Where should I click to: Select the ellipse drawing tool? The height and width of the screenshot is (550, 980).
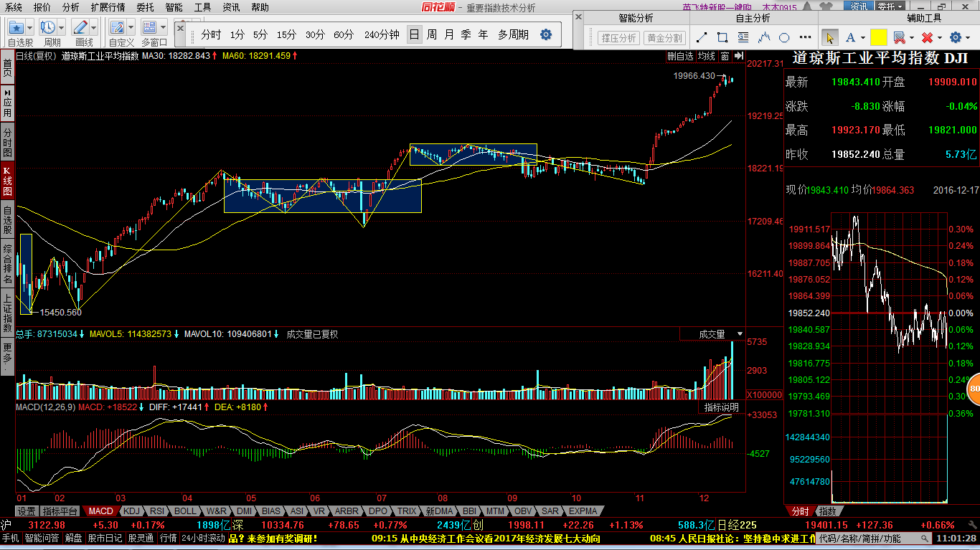(x=785, y=37)
